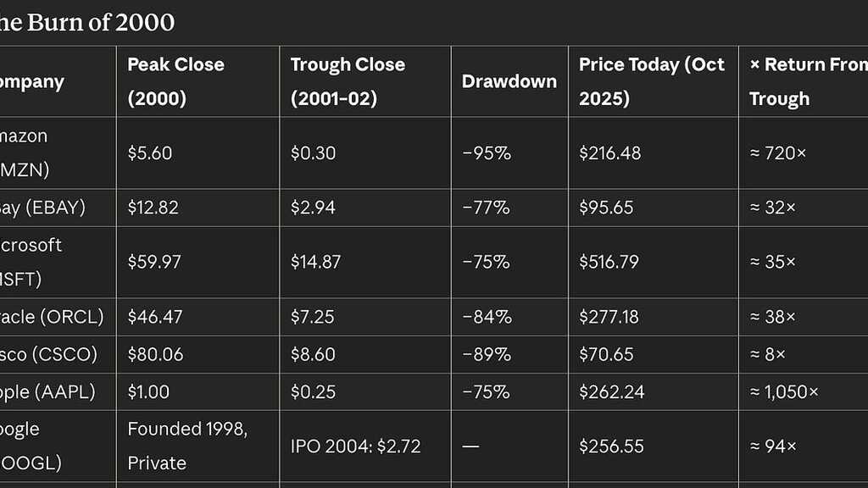This screenshot has width=868, height=488.
Task: Click the Peak Close (2000) column header
Action: 175,81
